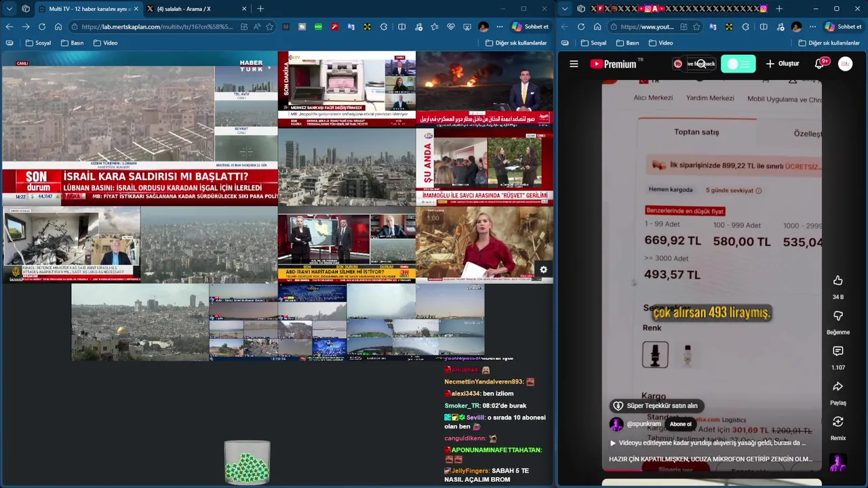
Task: Reload the Multi TV page in left window
Action: click(x=42, y=26)
